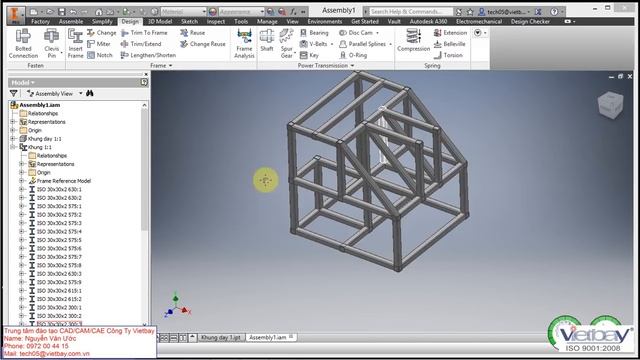This screenshot has height=360, width=640.
Task: Click the ViewCube in the viewport
Action: point(610,105)
